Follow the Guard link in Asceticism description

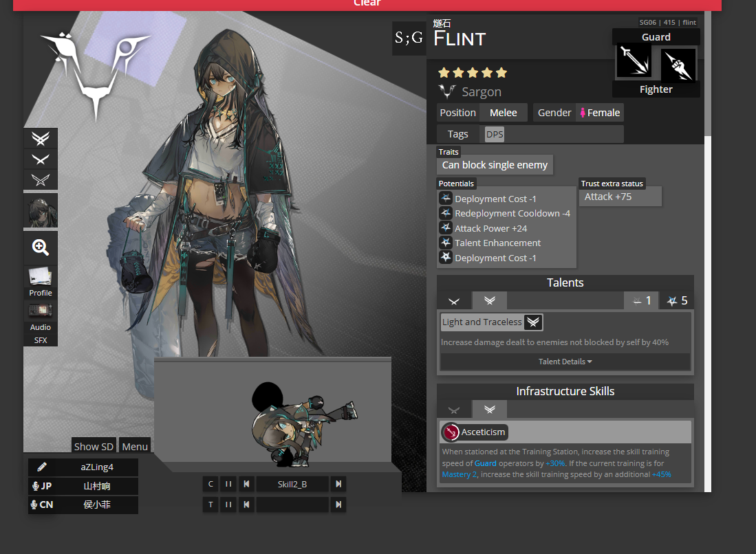coord(485,463)
